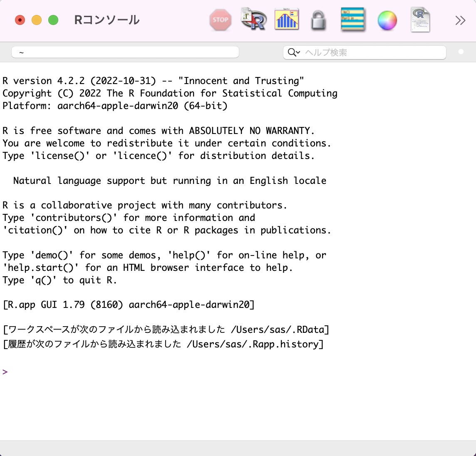Open a new Quartz graphics window
This screenshot has height=456, width=476.
coord(287,19)
